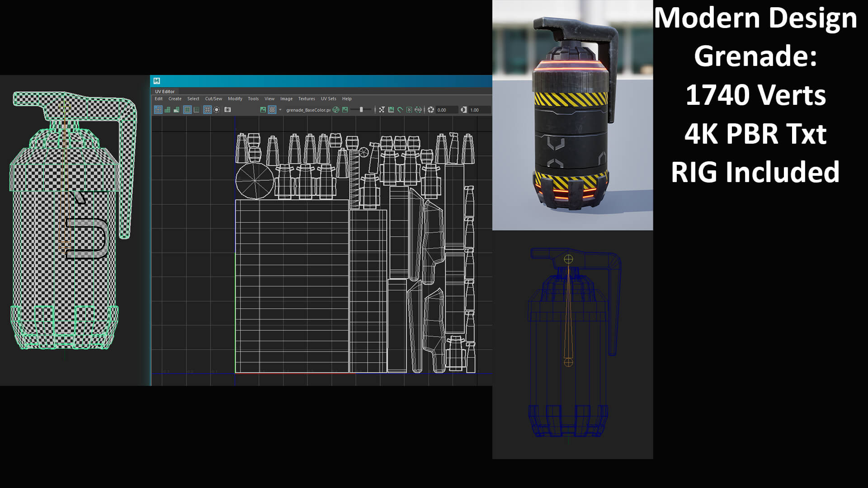The height and width of the screenshot is (488, 868).
Task: Click the UV Editor panel title
Action: 165,91
